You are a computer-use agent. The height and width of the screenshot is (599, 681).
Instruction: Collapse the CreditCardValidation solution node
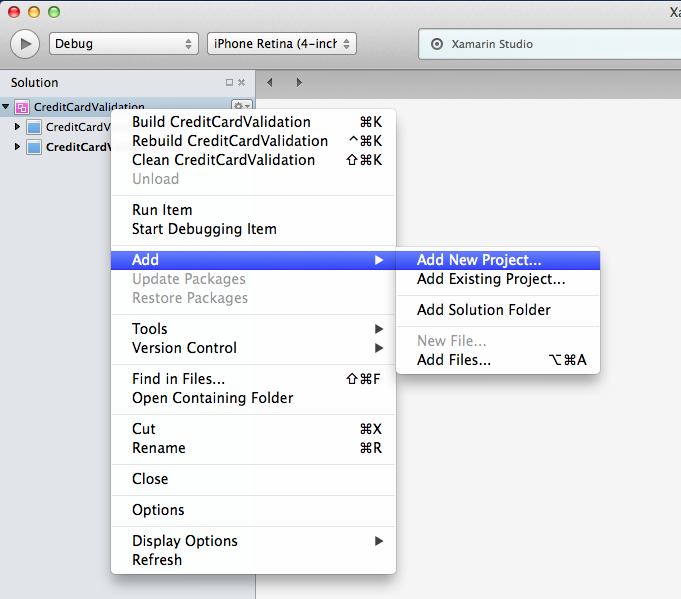pyautogui.click(x=6, y=107)
